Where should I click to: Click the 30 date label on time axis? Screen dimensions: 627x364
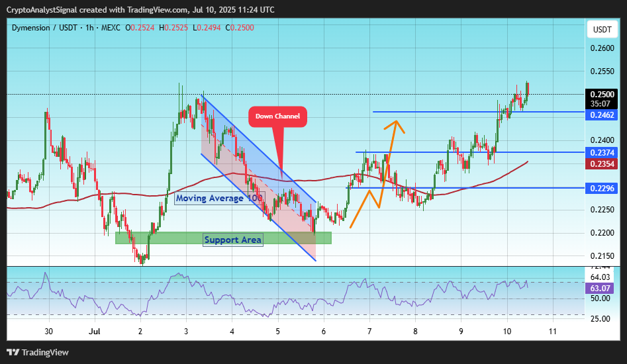tap(49, 331)
